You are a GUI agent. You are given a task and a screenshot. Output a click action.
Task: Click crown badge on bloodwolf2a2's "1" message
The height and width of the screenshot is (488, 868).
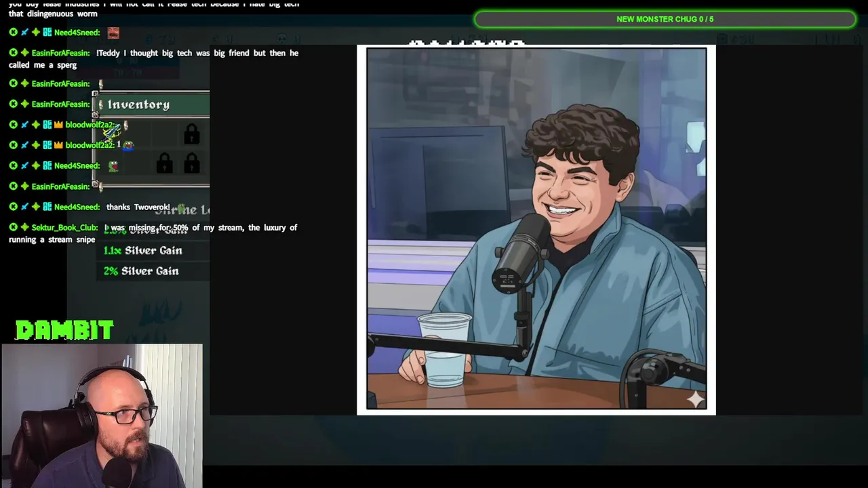[x=58, y=145]
